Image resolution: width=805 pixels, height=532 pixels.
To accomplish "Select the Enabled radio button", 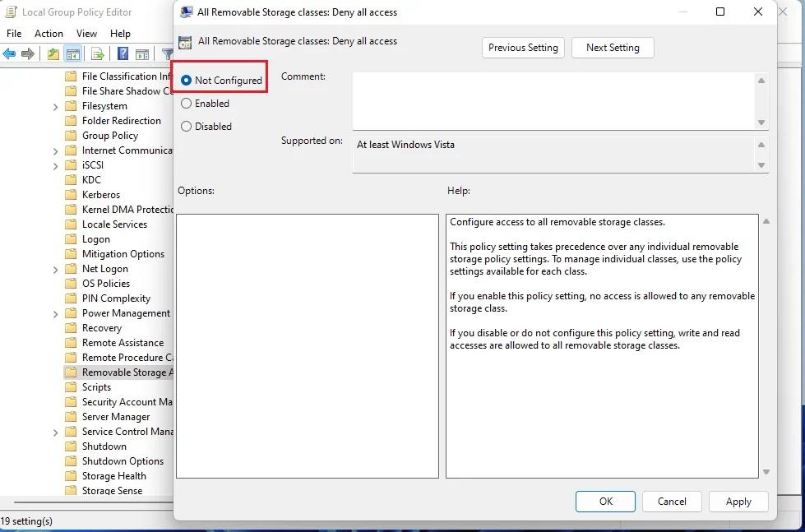I will click(x=187, y=104).
